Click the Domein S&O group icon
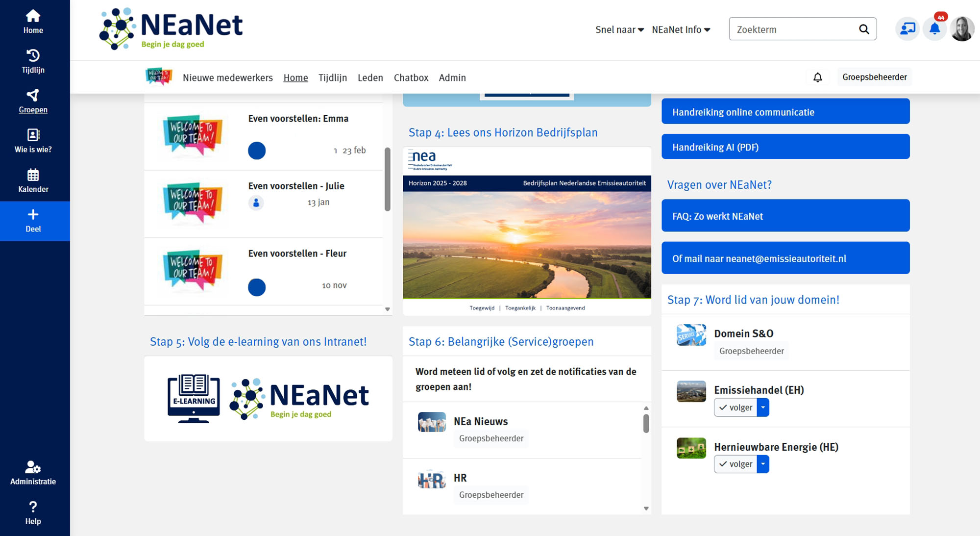Viewport: 980px width, 536px height. (691, 335)
